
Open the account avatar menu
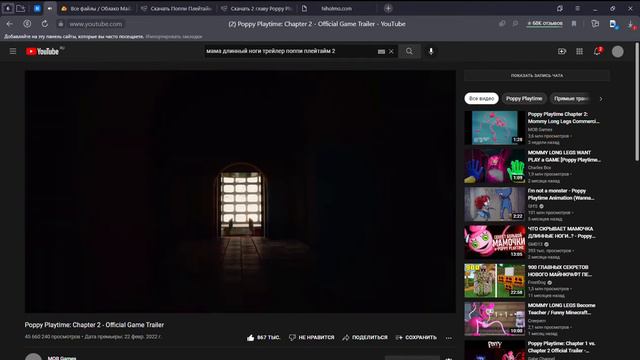618,51
